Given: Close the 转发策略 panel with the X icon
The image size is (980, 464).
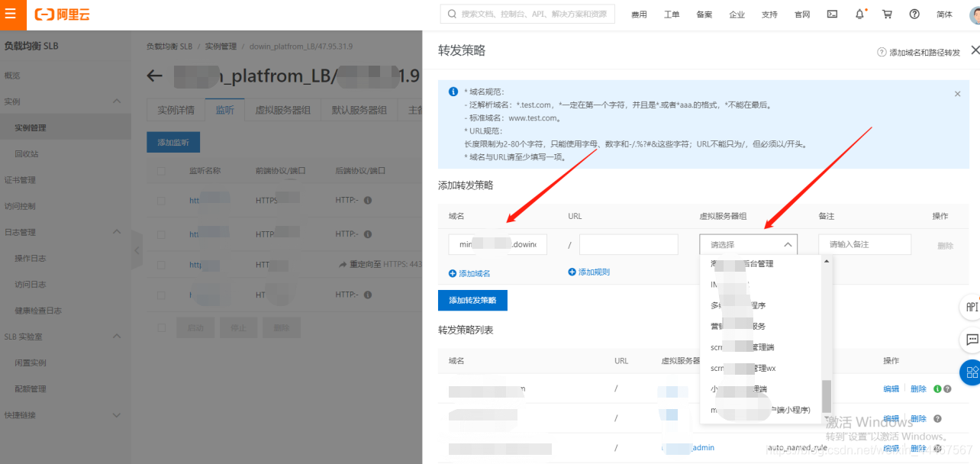Looking at the screenshot, I should tap(975, 50).
